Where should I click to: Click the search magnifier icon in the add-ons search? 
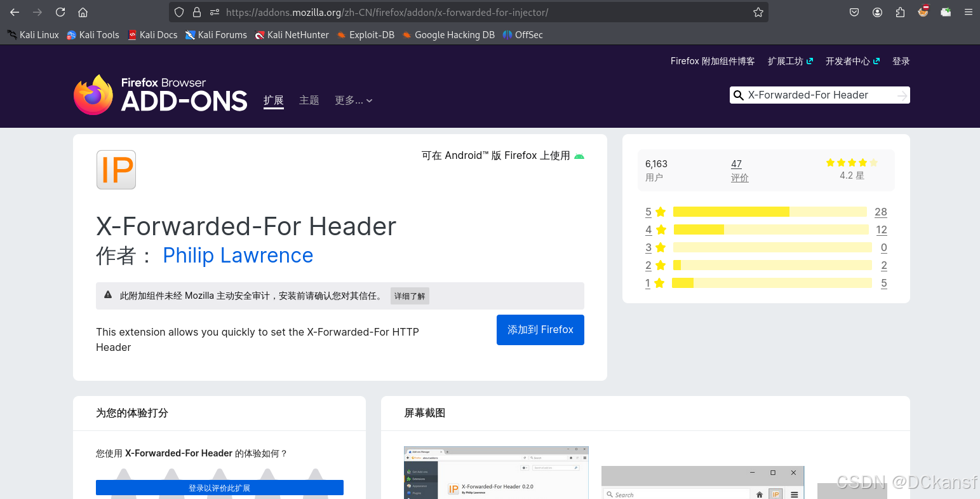coord(738,95)
